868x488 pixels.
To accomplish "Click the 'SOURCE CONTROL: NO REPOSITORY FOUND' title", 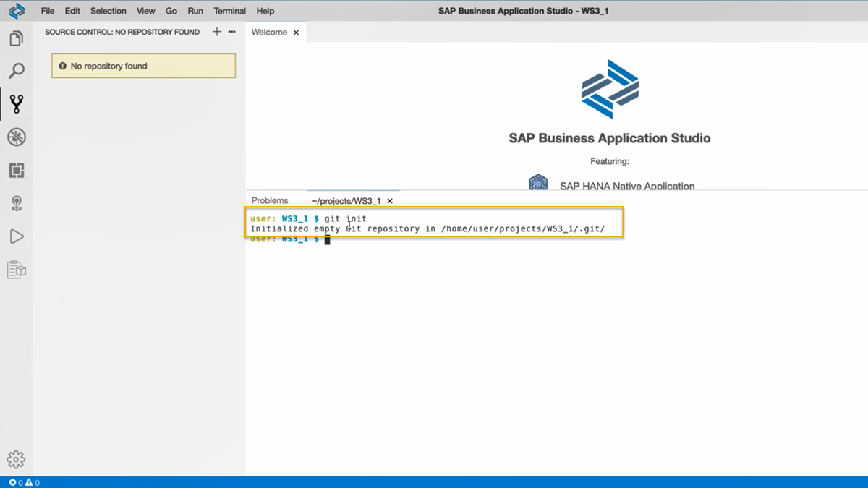I will (122, 32).
